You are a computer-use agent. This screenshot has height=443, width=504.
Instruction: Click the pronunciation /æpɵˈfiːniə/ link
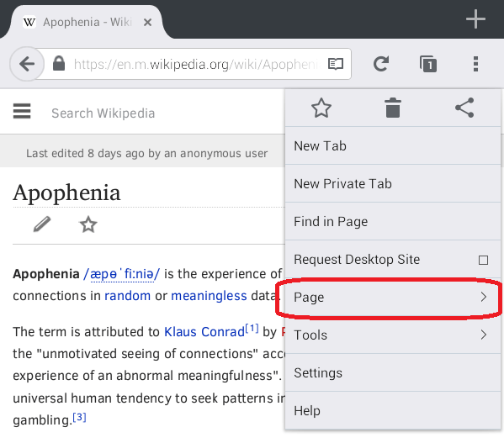[121, 274]
